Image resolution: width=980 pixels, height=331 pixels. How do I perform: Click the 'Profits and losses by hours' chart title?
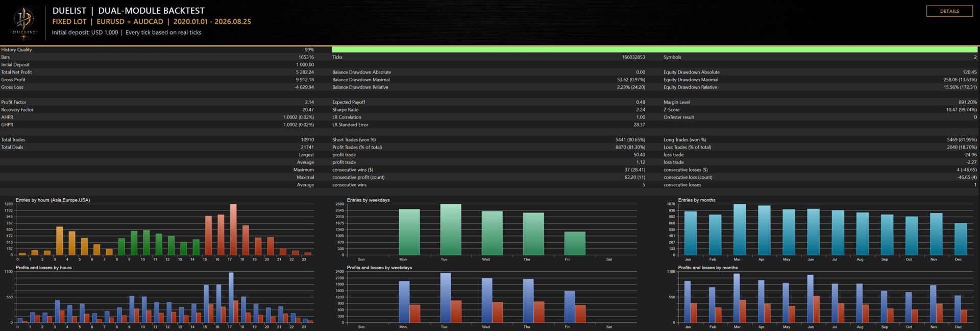pyautogui.click(x=43, y=268)
